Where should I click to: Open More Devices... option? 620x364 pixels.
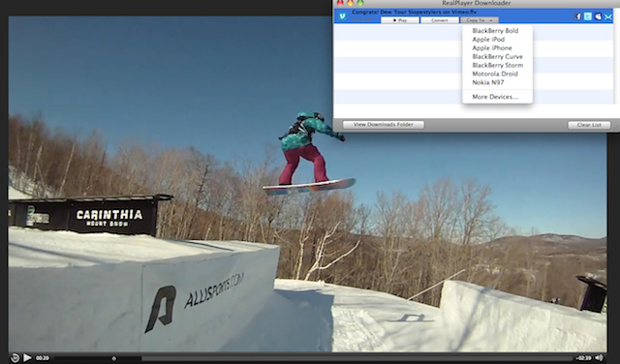pos(495,97)
